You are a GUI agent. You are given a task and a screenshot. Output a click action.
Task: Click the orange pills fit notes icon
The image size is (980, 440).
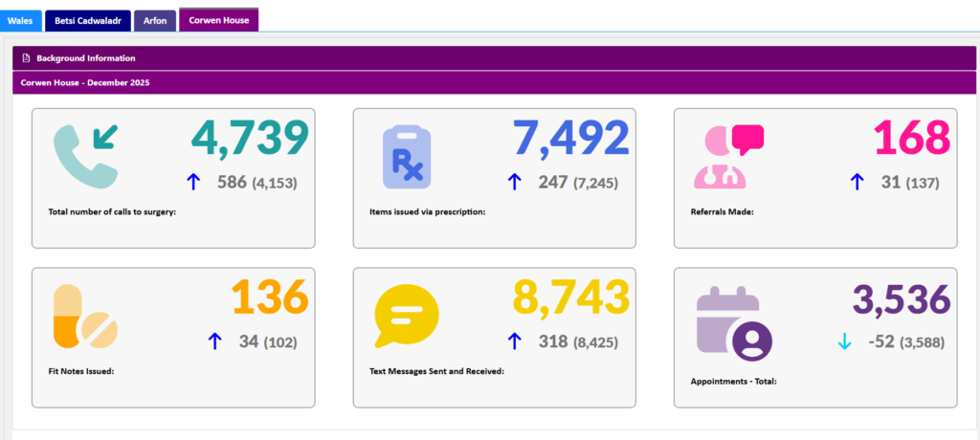coord(85,315)
